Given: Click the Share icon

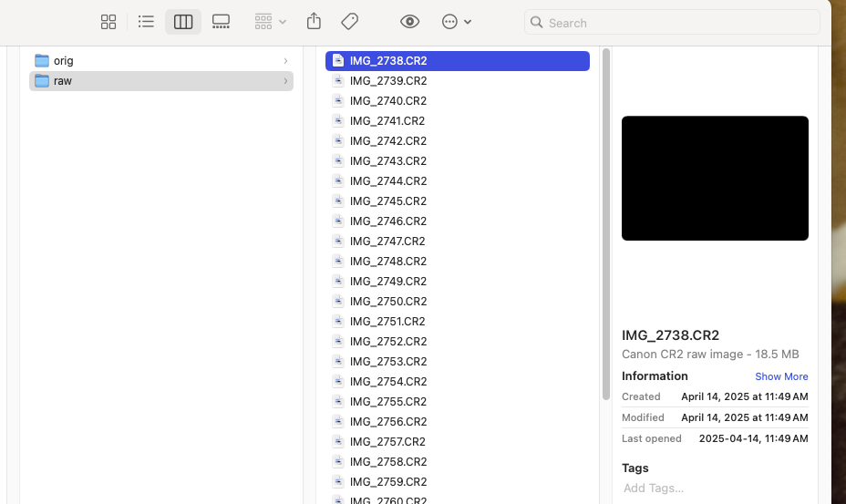Looking at the screenshot, I should pyautogui.click(x=314, y=22).
